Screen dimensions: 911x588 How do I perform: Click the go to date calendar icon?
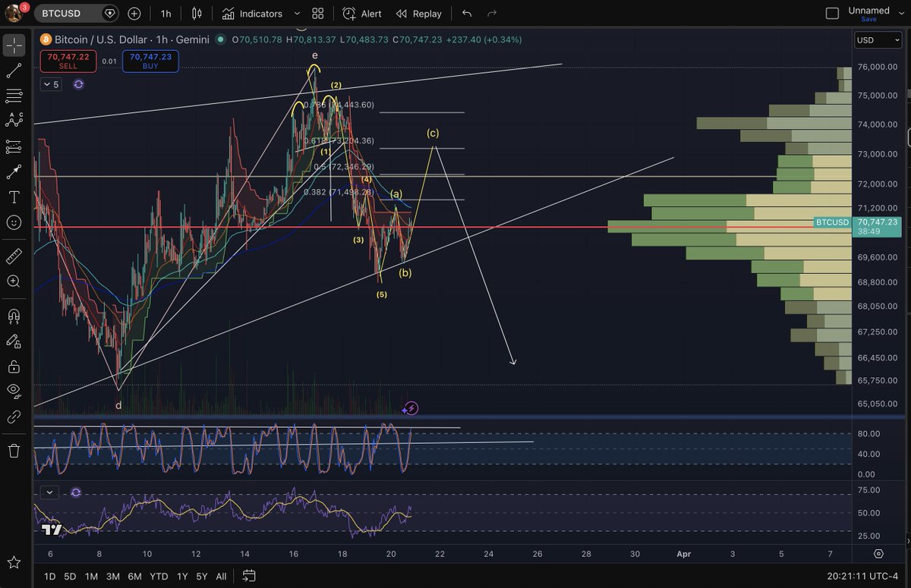tap(250, 576)
